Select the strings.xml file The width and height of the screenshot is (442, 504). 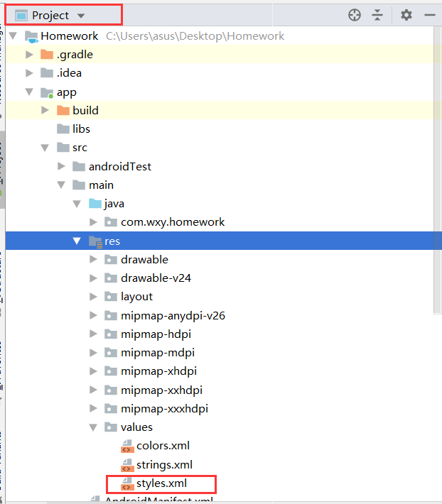(164, 465)
